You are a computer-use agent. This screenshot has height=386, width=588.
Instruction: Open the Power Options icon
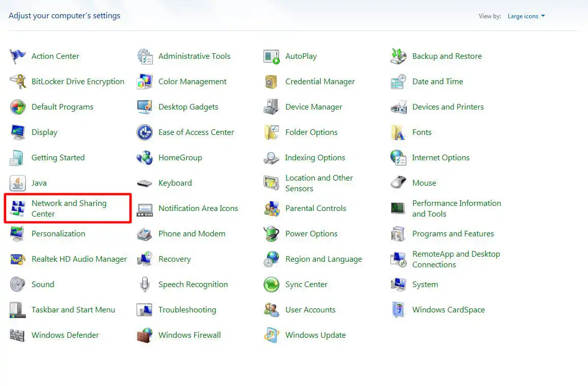coord(272,234)
